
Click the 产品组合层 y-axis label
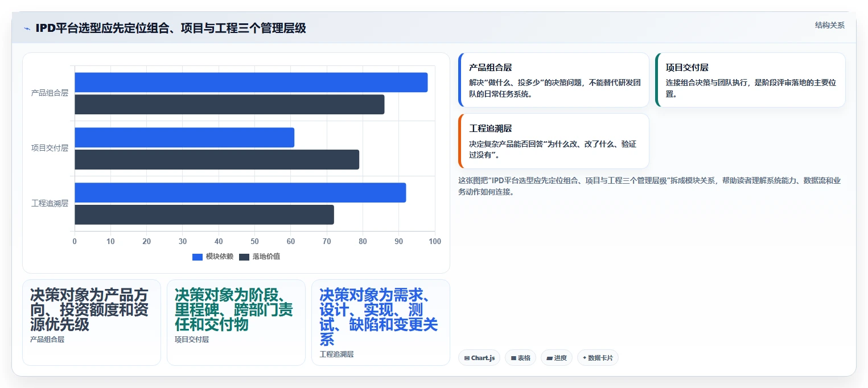click(x=50, y=93)
